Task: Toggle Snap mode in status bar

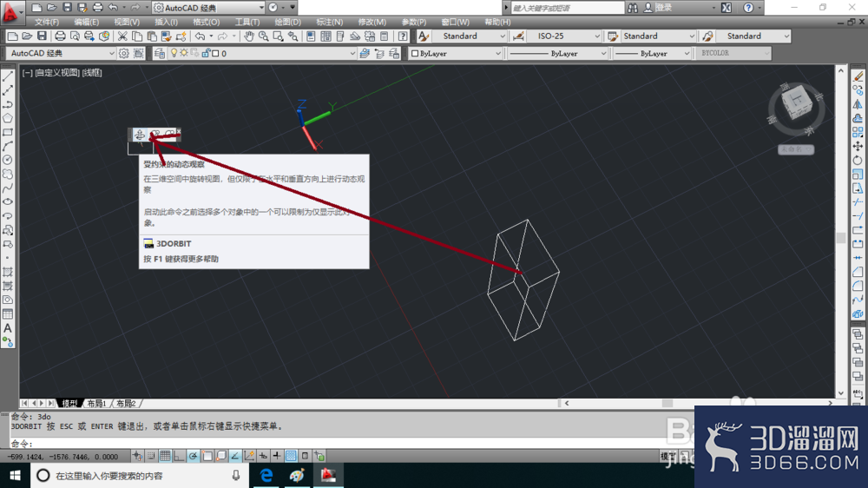Action: (151, 457)
